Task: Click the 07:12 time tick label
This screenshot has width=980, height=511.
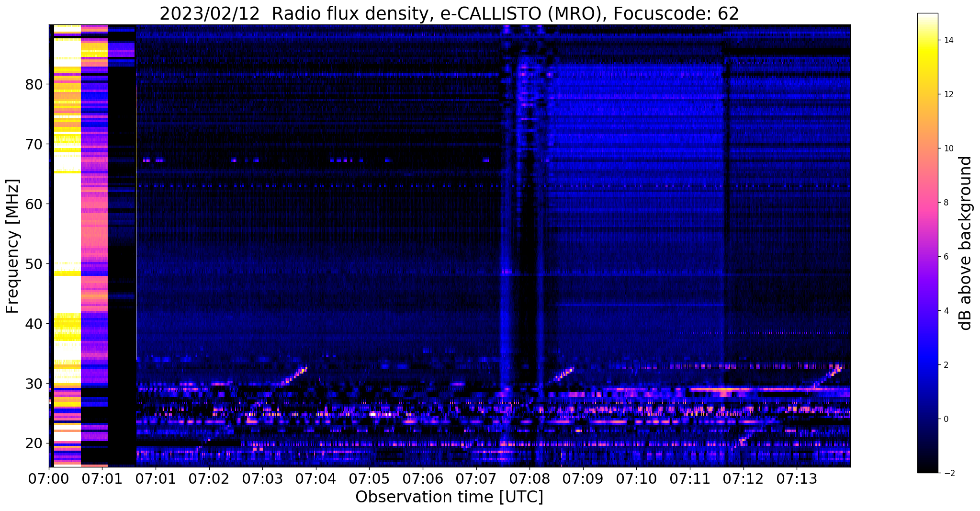Action: [x=743, y=478]
